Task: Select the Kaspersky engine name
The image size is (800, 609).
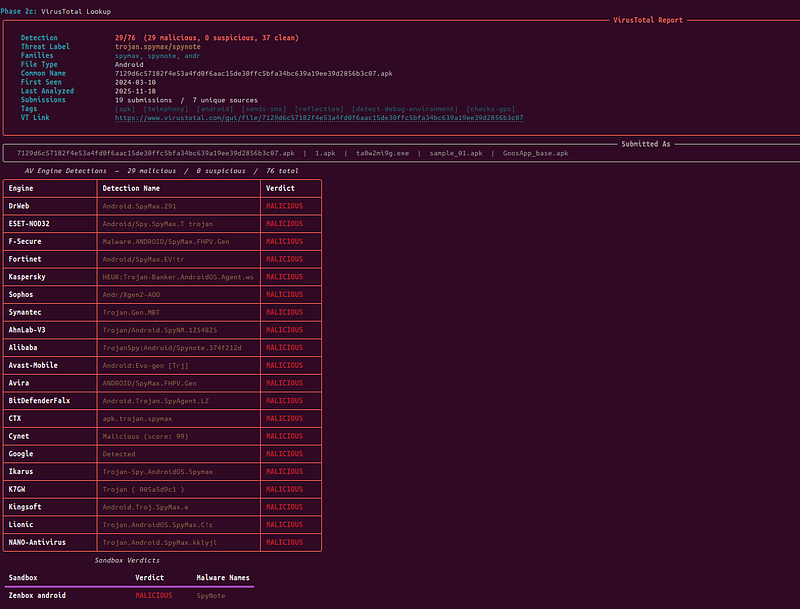Action: 27,277
